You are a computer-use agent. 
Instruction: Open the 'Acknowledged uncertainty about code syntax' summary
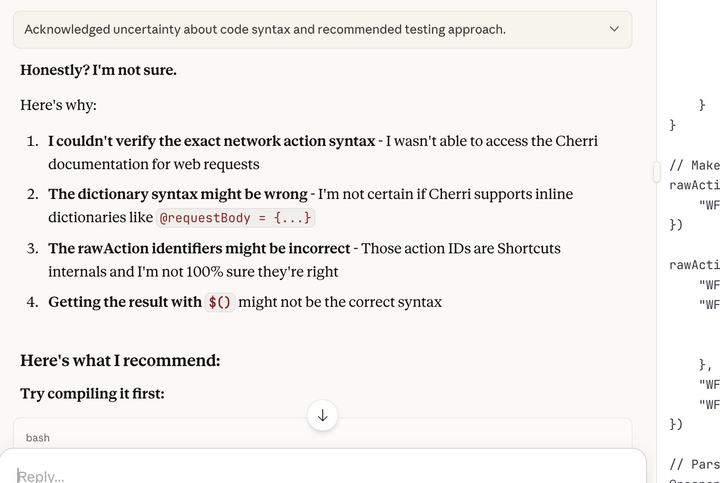pos(265,30)
